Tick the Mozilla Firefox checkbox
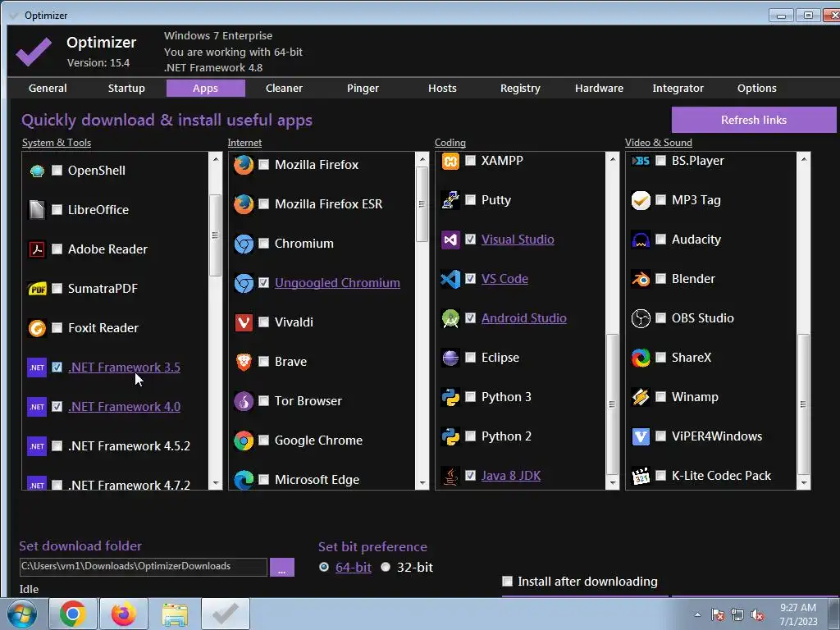The height and width of the screenshot is (630, 840). point(263,164)
